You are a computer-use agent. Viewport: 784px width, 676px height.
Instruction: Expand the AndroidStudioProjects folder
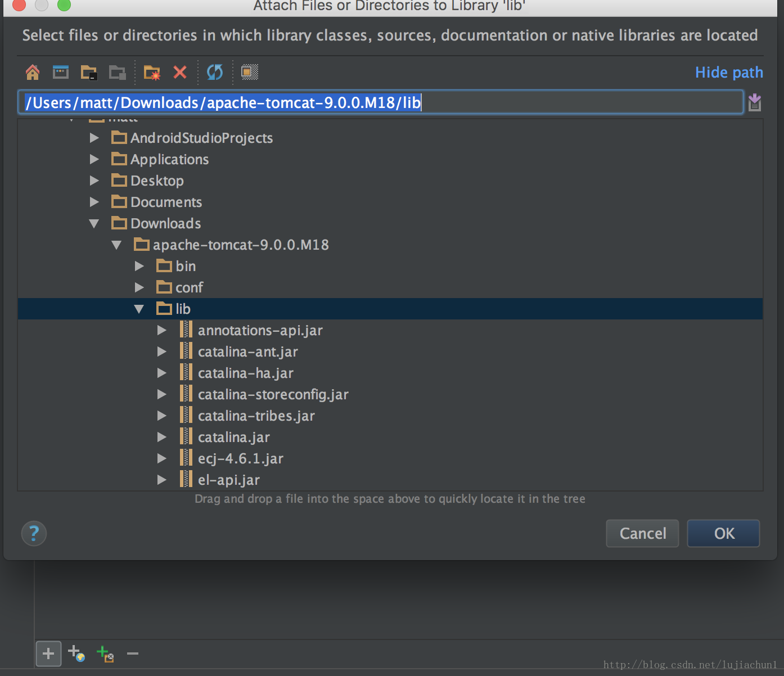[94, 138]
